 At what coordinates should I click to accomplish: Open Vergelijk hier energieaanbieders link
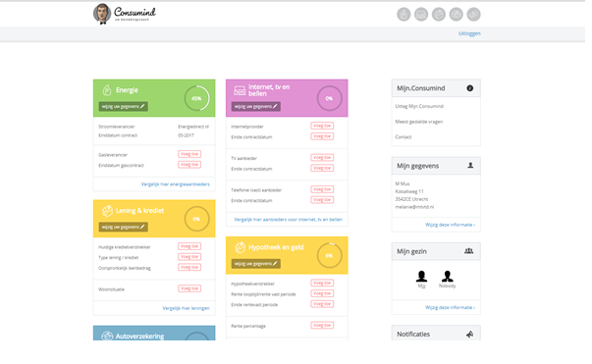tap(175, 184)
